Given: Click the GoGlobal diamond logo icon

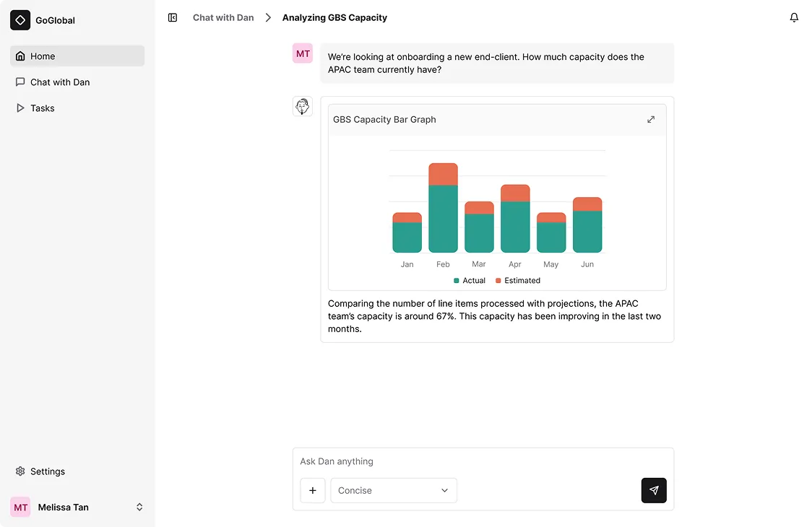Looking at the screenshot, I should [20, 20].
